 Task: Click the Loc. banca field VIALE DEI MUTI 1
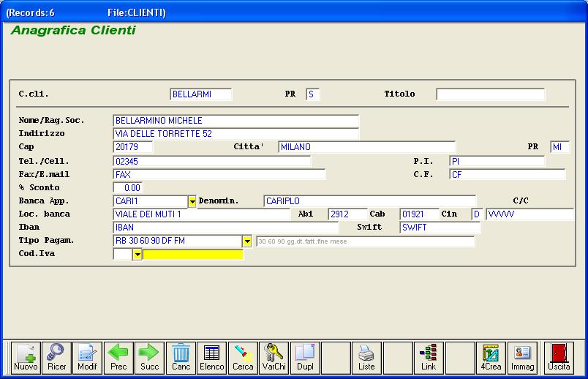click(x=201, y=214)
